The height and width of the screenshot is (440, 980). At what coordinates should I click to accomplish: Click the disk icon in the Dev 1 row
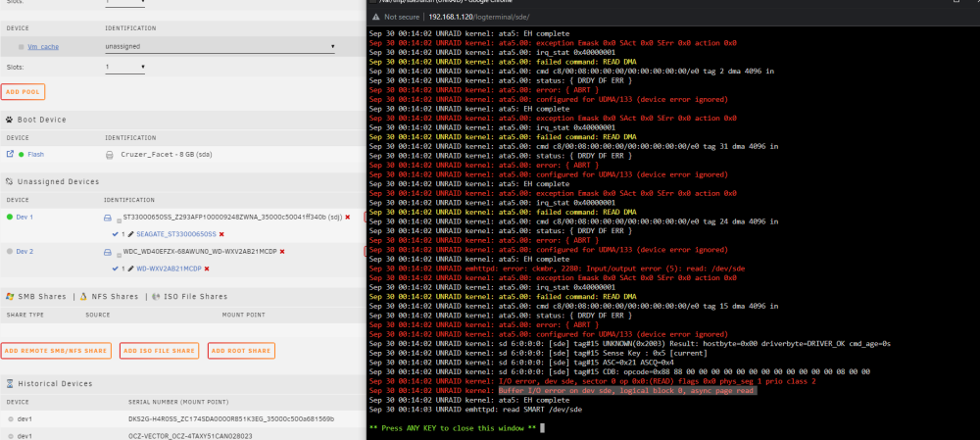[x=108, y=218]
